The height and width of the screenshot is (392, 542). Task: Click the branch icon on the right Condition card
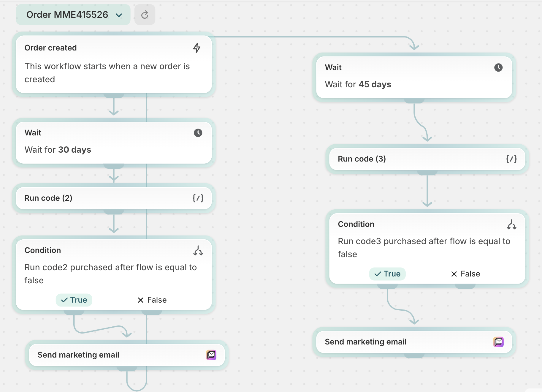pyautogui.click(x=512, y=225)
